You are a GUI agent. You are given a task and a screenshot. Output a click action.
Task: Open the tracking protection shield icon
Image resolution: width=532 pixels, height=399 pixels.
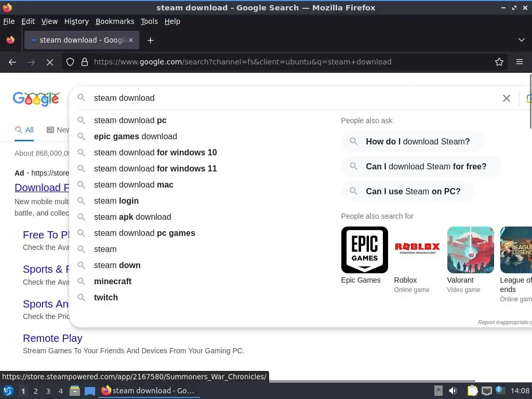point(70,62)
